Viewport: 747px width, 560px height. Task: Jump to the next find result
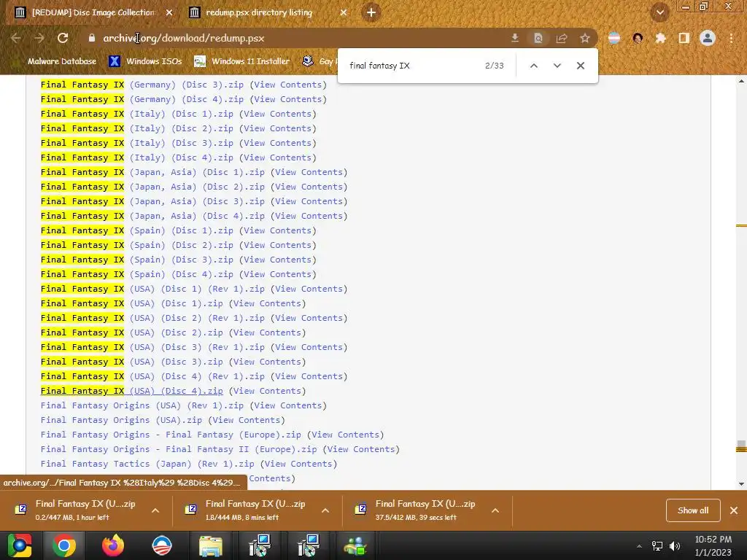coord(557,66)
